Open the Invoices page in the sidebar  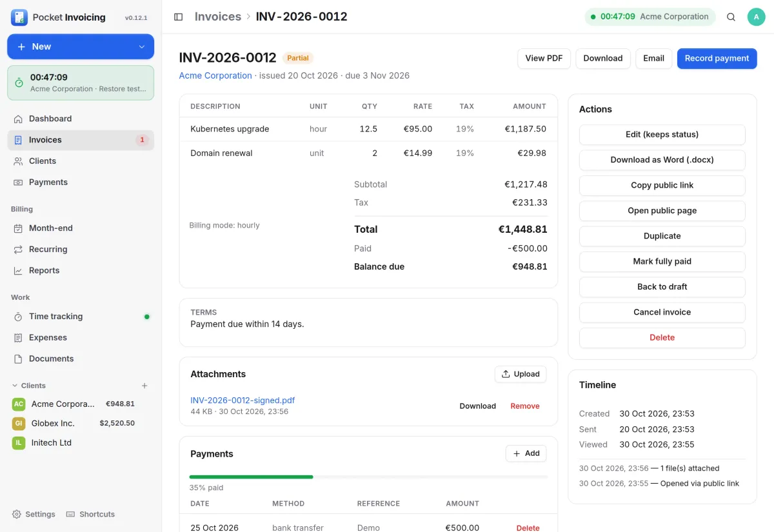[81, 140]
